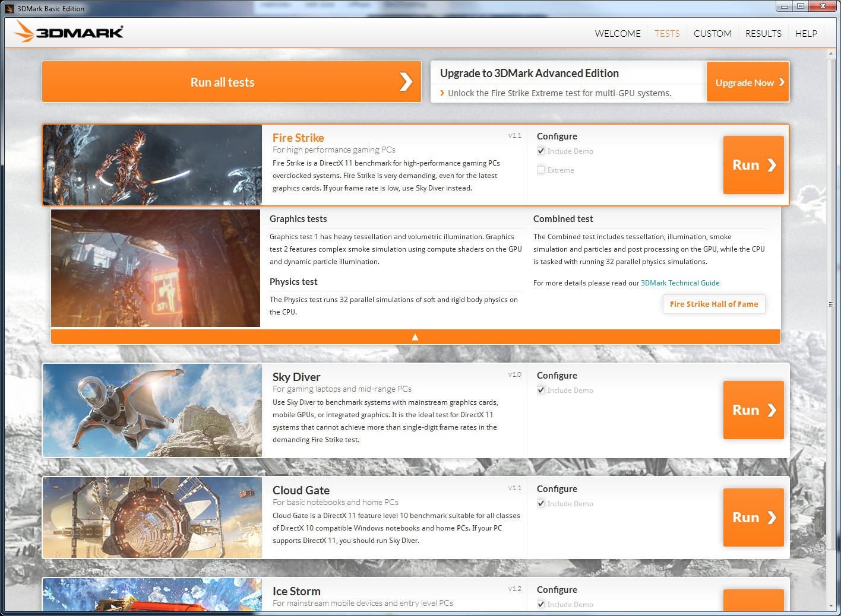Run the Cloud Gate benchmark

point(753,517)
